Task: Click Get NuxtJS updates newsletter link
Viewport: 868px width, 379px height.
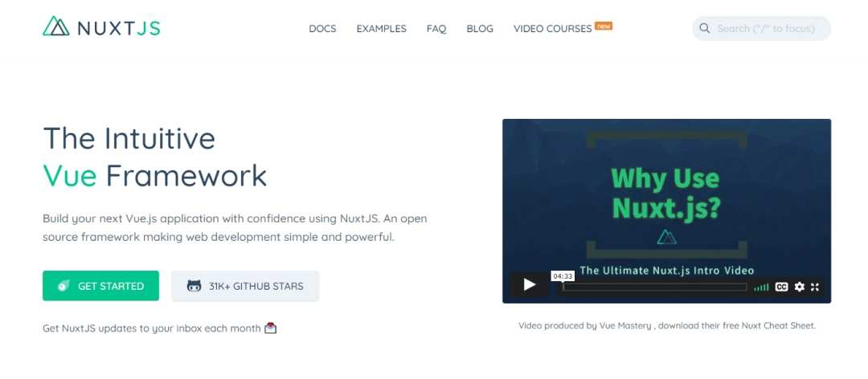Action: 151,328
